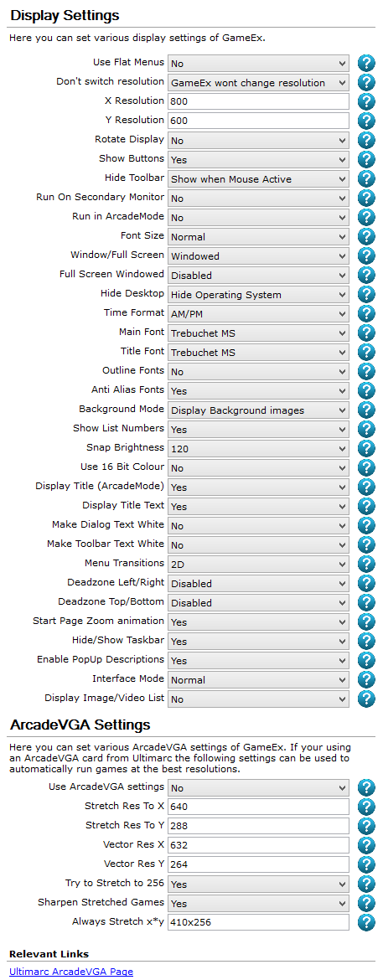Open help for Menu Transitions
This screenshot has height=980, width=383.
366,564
